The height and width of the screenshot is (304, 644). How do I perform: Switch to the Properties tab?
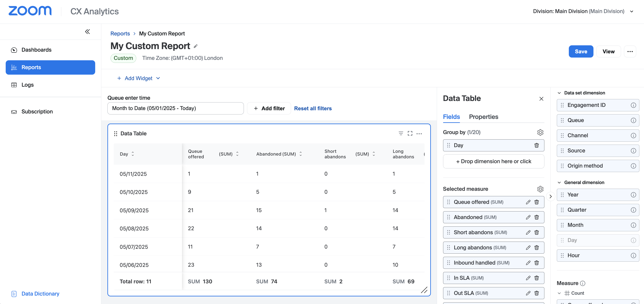coord(483,117)
